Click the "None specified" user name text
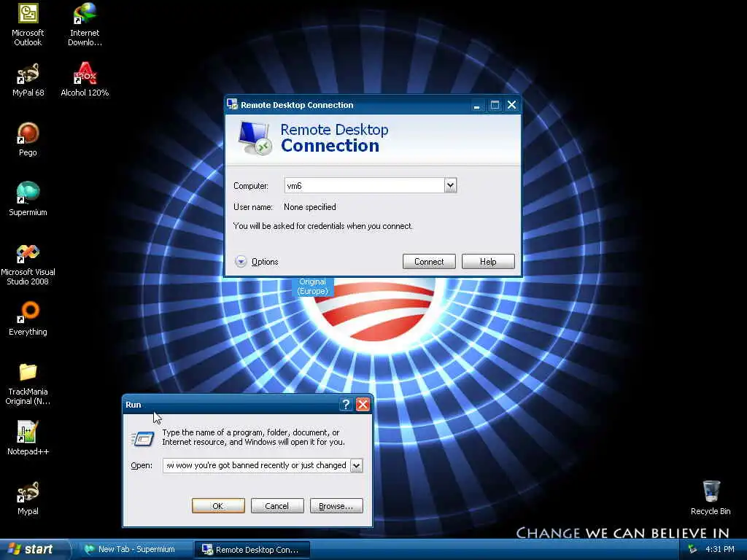747x560 pixels. 309,206
